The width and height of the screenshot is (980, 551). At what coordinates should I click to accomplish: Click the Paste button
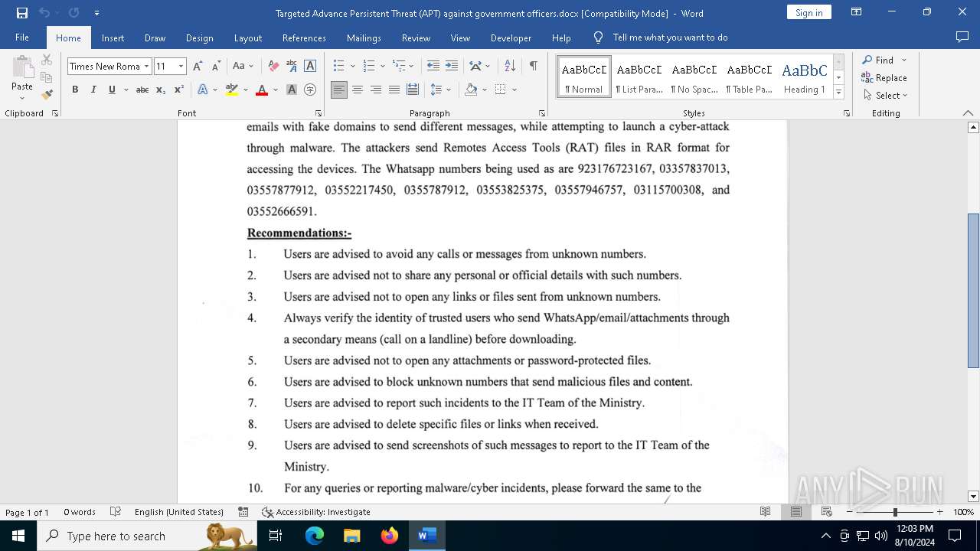click(22, 79)
